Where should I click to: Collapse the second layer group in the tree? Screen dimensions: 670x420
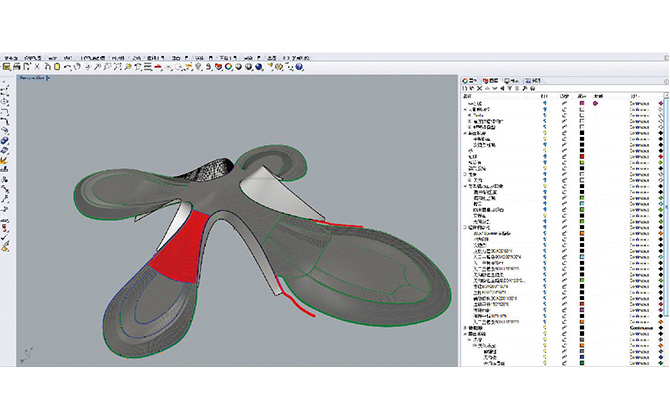[466, 135]
